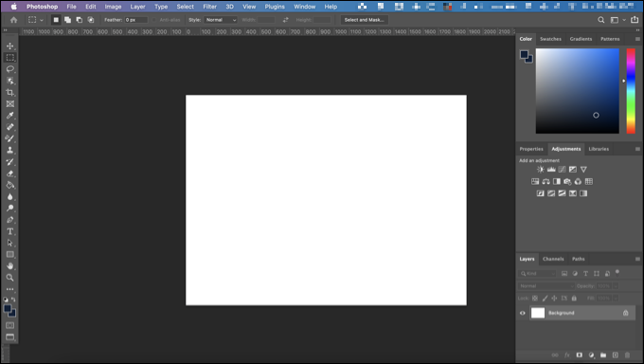
Task: Select the Horizontal Type tool
Action: tap(9, 231)
